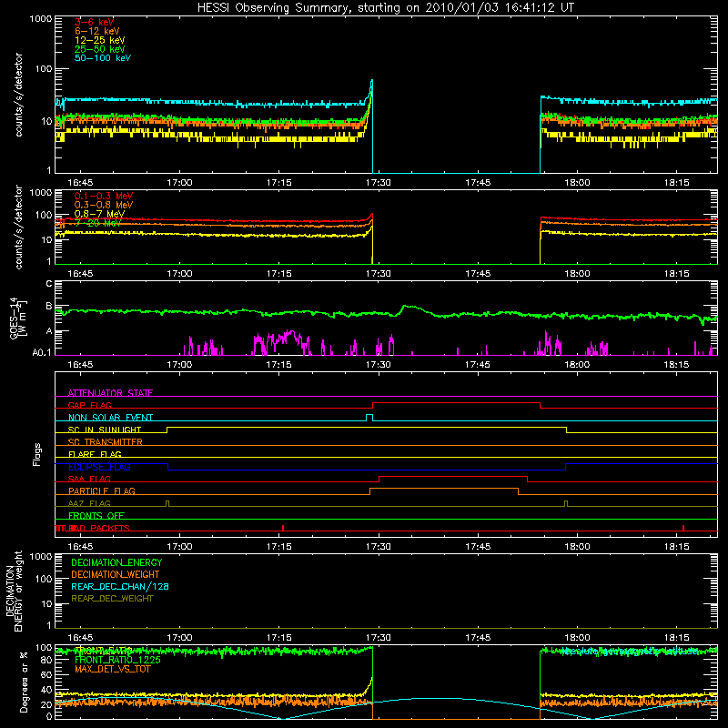Click the 17:45 tick label under GOES plot

tap(478, 365)
